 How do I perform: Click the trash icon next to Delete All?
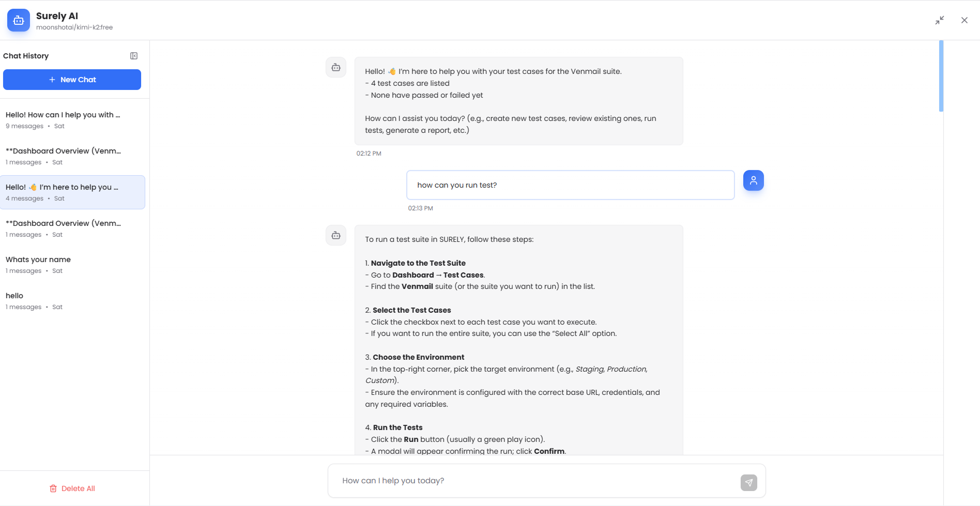53,488
